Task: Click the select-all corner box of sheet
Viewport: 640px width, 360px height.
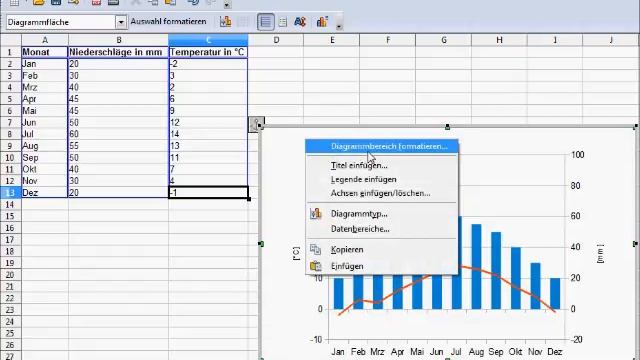Action: [10, 40]
